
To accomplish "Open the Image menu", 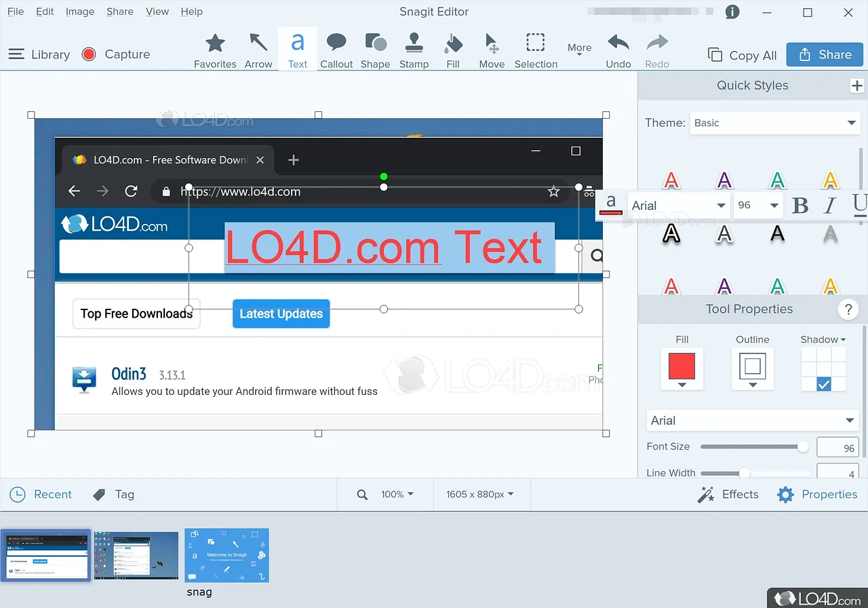I will pos(80,12).
